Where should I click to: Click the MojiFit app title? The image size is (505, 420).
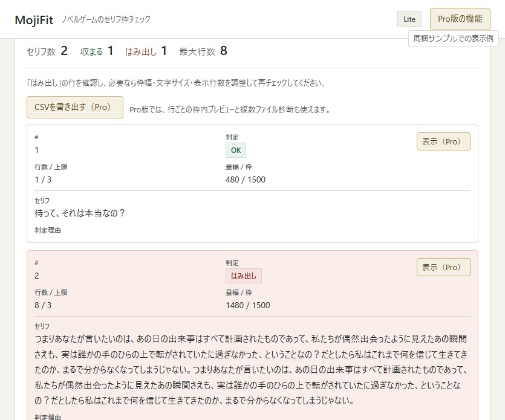(34, 20)
